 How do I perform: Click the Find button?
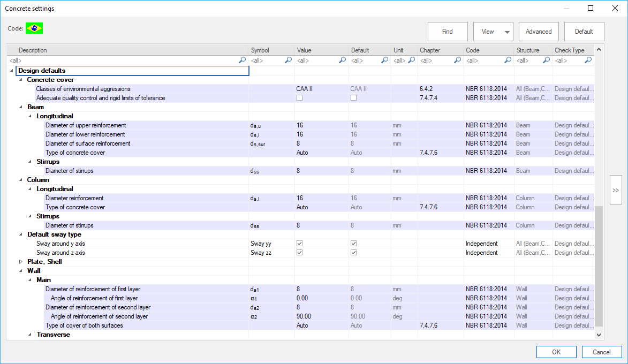[x=448, y=32]
